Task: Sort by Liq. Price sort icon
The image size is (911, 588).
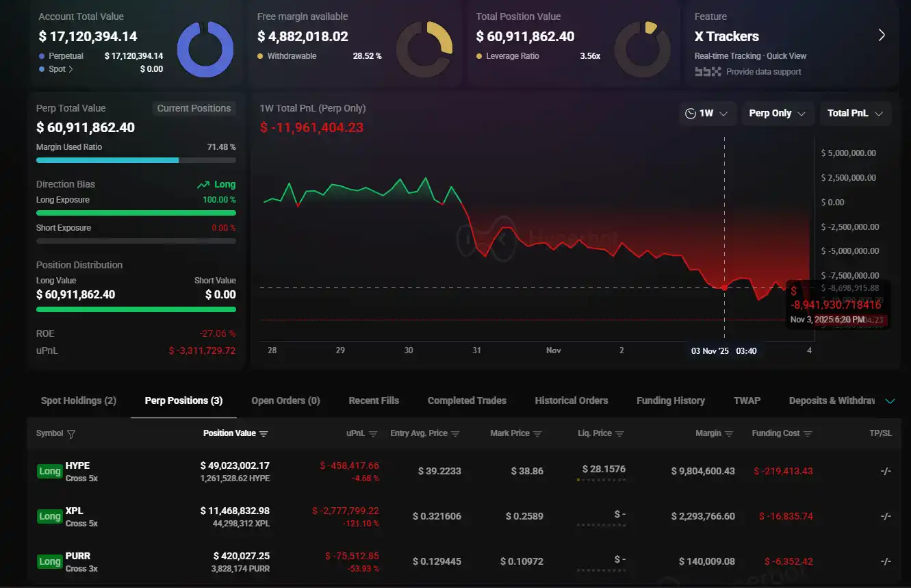Action: pos(619,434)
